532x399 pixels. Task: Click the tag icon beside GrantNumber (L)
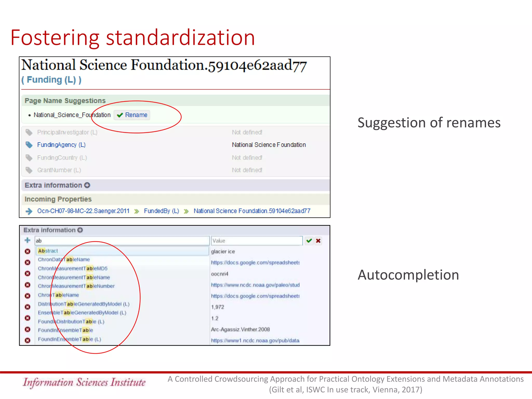[29, 170]
